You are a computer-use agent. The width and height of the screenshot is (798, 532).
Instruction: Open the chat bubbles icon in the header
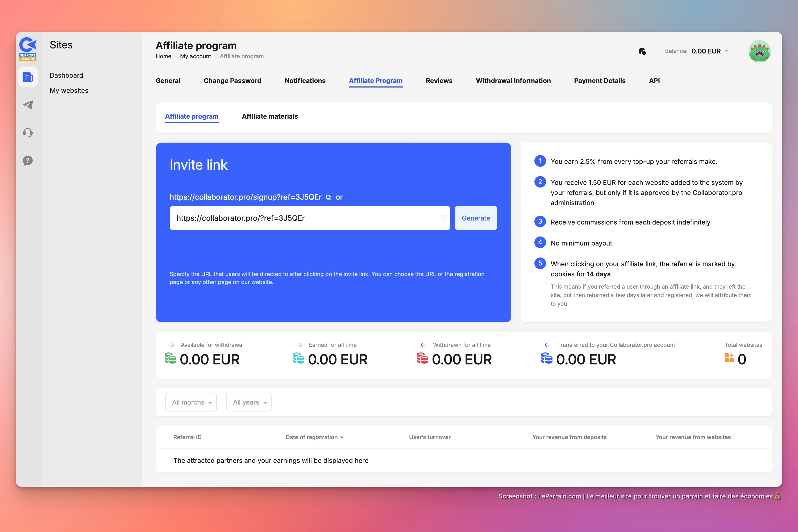(642, 51)
